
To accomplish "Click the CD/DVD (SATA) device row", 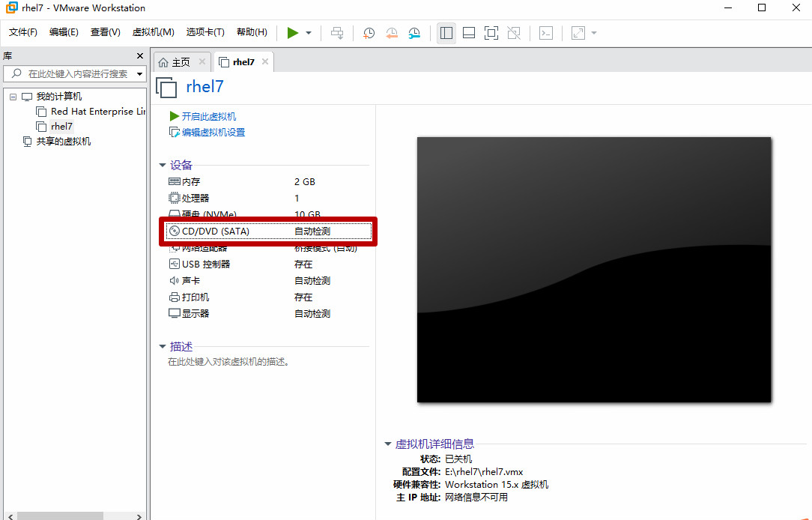I will [268, 231].
